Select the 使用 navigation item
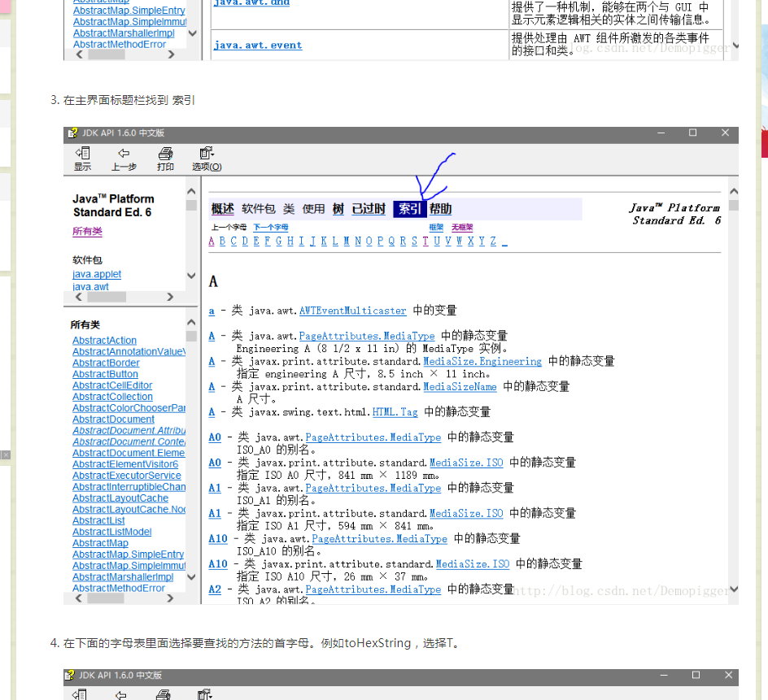Screen dimensions: 768x700 click(313, 209)
